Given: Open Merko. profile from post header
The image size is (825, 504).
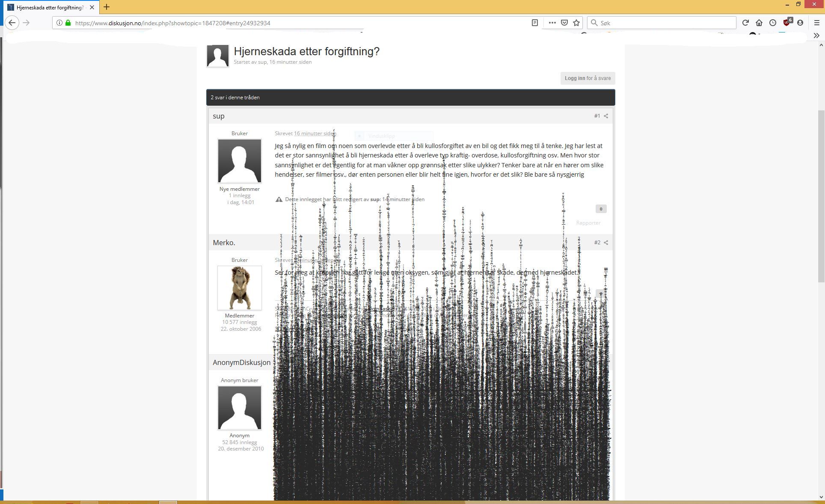Looking at the screenshot, I should coord(224,243).
